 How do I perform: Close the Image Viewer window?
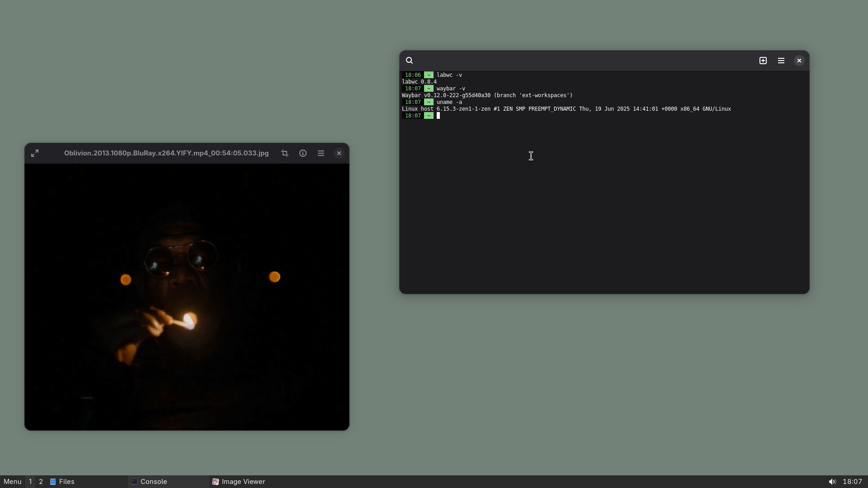[x=339, y=153]
